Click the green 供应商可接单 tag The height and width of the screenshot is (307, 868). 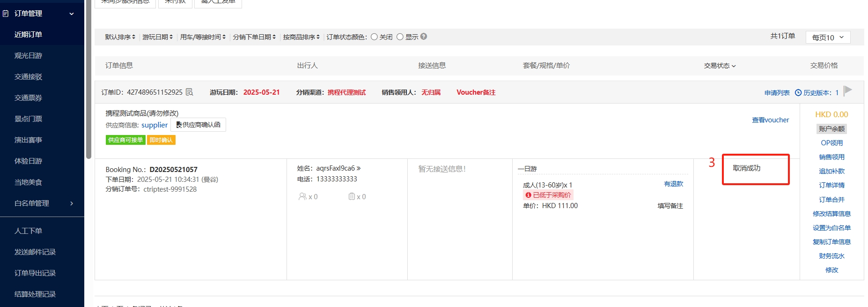125,140
